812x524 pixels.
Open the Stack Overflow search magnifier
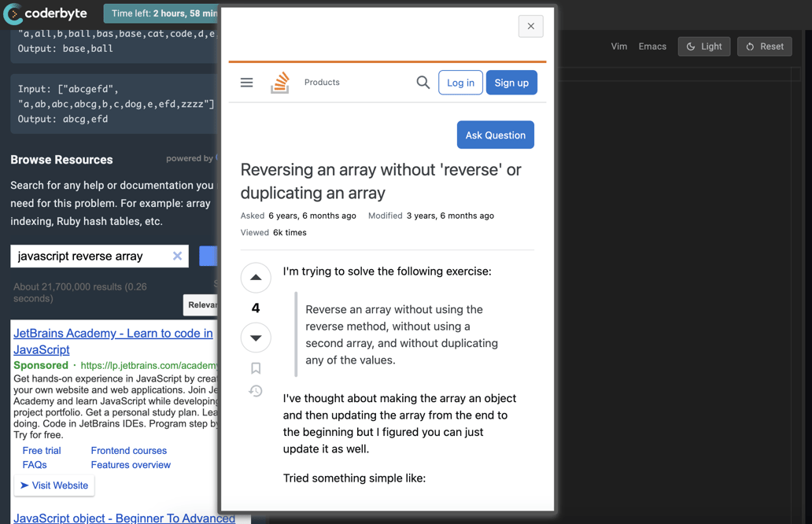[423, 83]
